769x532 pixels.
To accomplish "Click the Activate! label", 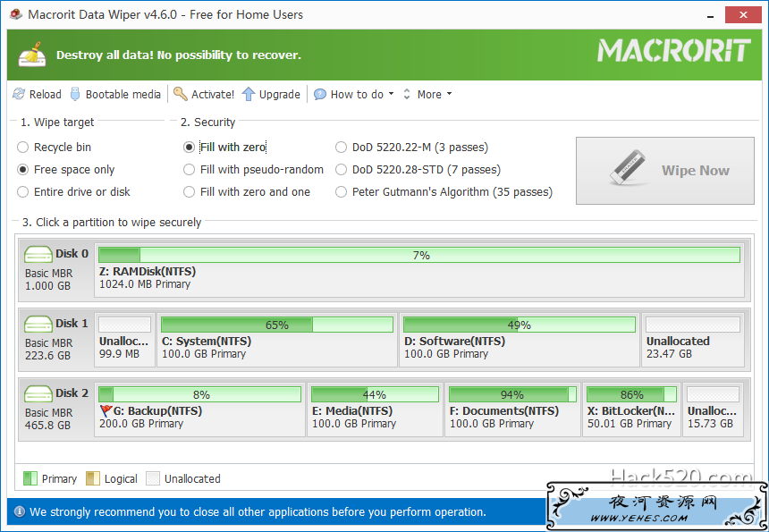I will pos(213,94).
